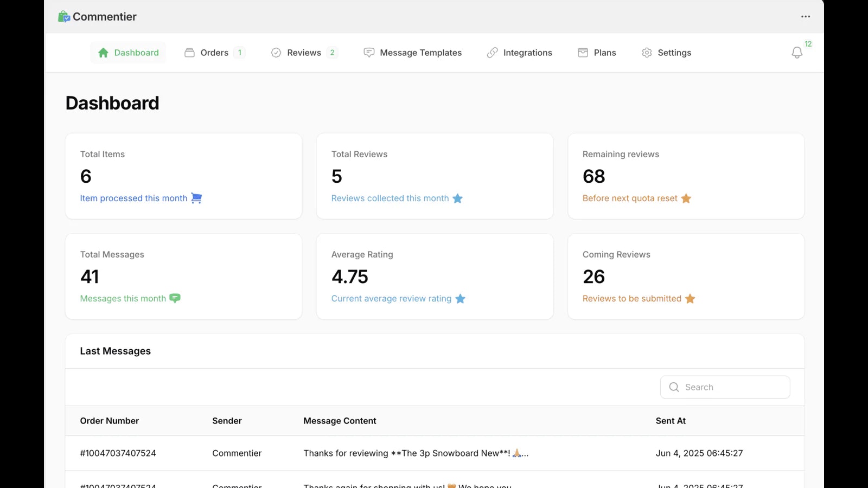Click the Settings gear icon
This screenshot has width=868, height=488.
tap(647, 53)
